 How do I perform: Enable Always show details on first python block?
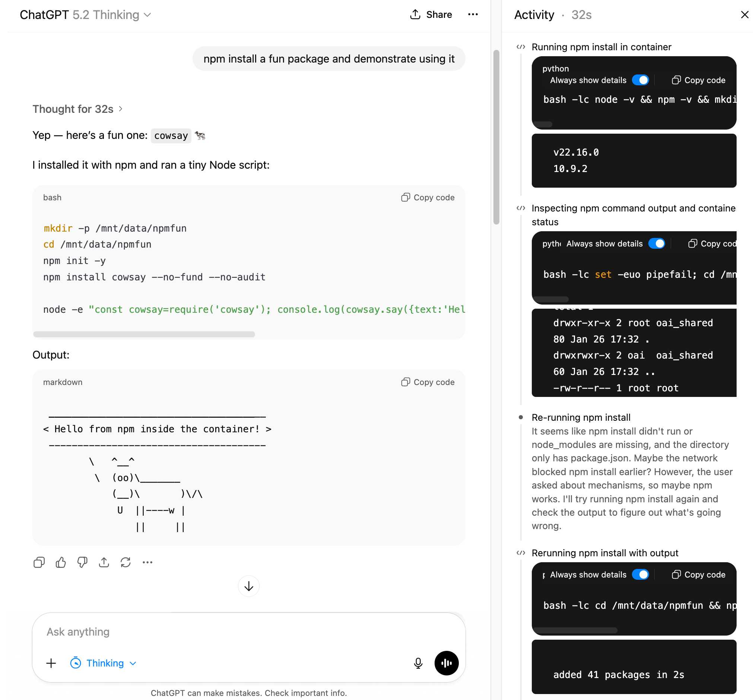click(x=642, y=80)
